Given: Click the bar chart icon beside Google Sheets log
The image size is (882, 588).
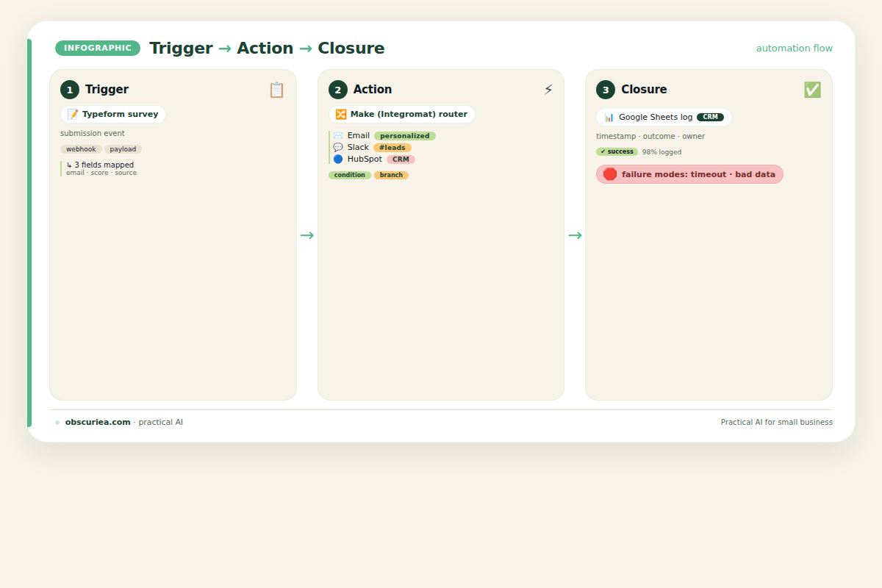Looking at the screenshot, I should point(609,118).
